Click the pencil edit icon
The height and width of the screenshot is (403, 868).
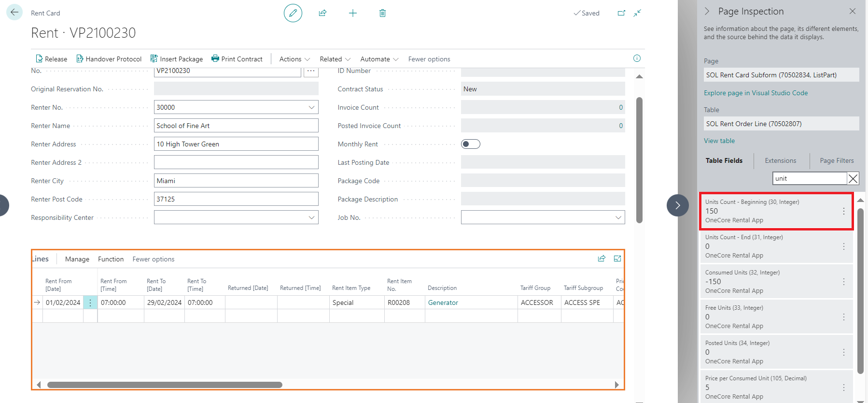[293, 13]
